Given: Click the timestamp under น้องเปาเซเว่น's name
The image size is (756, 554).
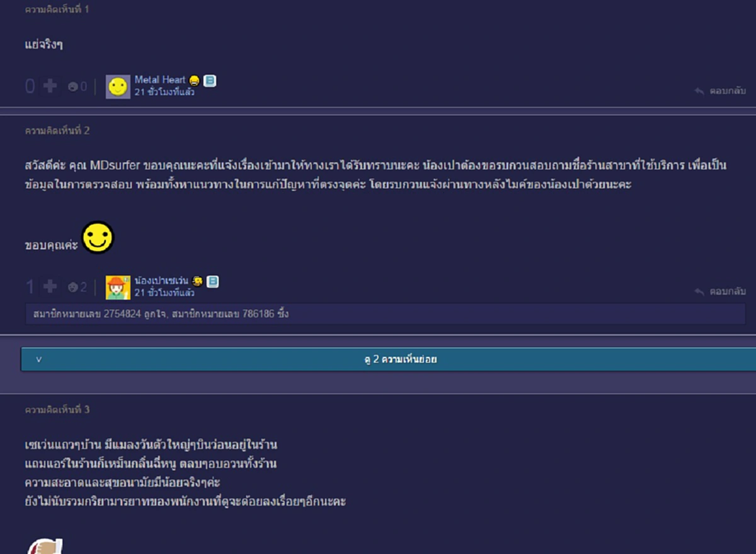Looking at the screenshot, I should pyautogui.click(x=164, y=293).
